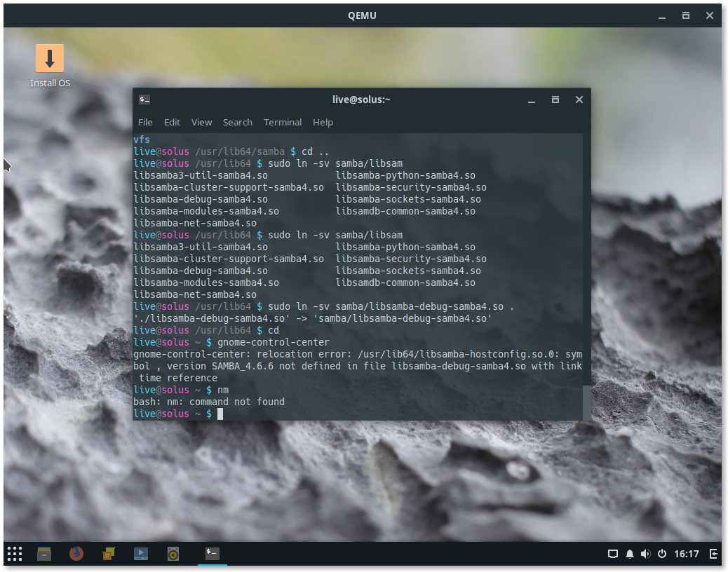Open the music player speaker icon in panel
The image size is (728, 572).
coord(173,554)
